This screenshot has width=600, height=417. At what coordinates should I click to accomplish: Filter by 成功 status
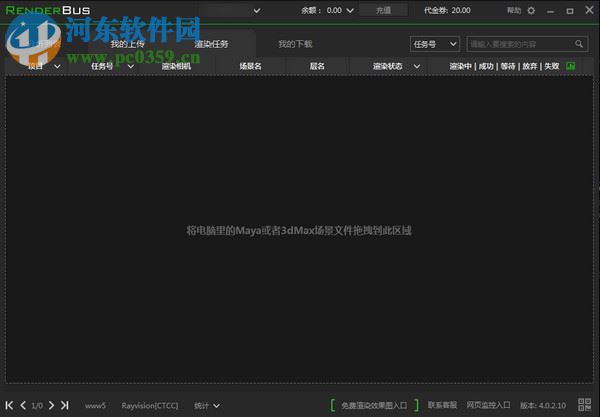pyautogui.click(x=486, y=67)
